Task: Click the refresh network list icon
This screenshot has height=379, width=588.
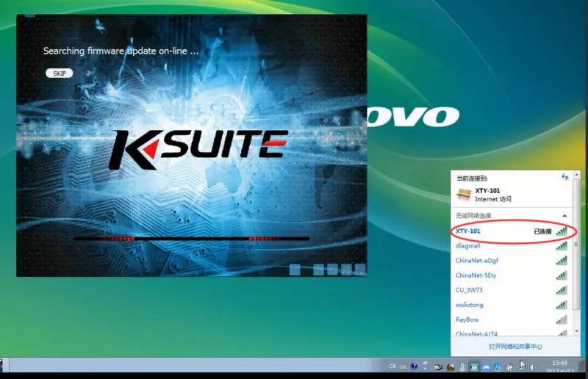Action: coord(564,177)
